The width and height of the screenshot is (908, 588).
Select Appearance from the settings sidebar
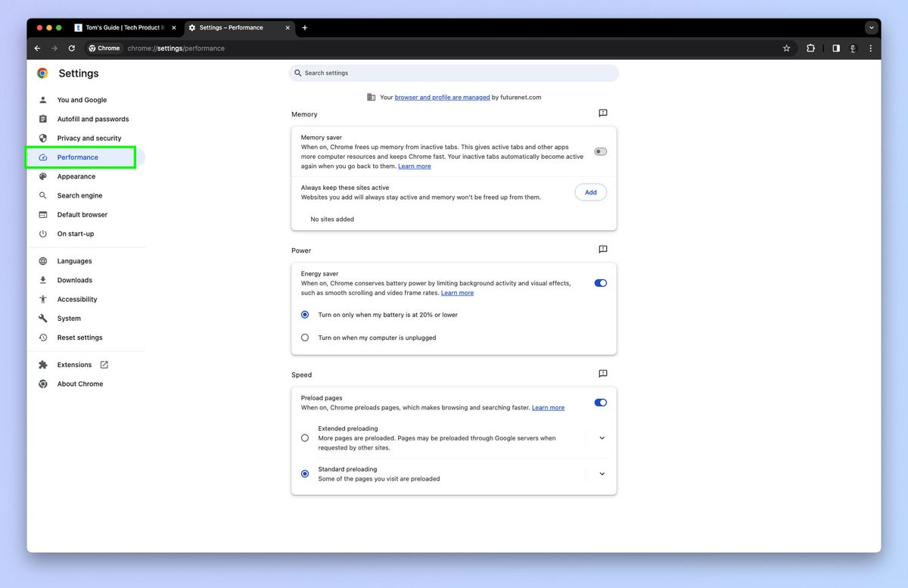(76, 176)
